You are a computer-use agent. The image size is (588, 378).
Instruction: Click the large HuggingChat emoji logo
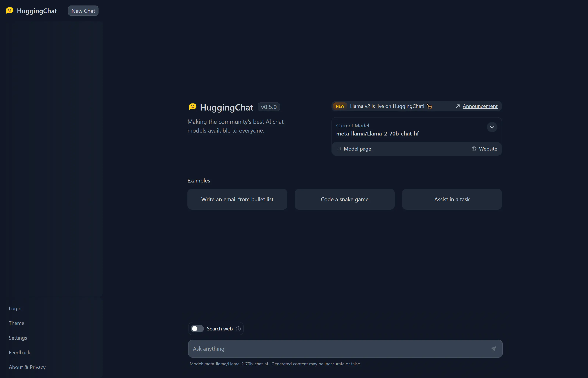pos(193,107)
